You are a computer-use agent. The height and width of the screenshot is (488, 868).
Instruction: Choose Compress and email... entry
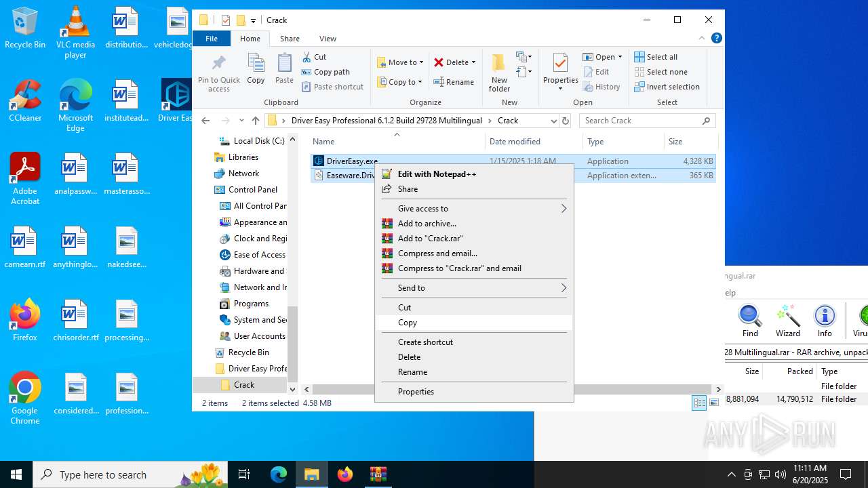point(474,253)
